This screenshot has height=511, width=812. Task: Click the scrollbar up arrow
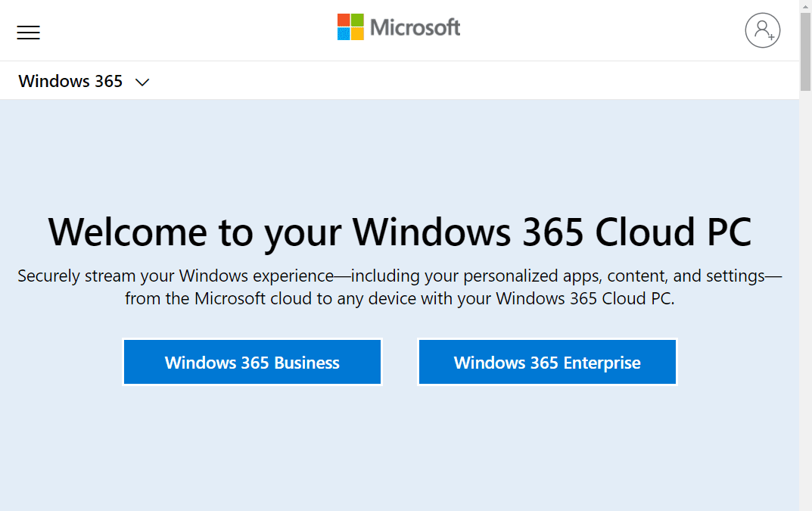tap(805, 6)
